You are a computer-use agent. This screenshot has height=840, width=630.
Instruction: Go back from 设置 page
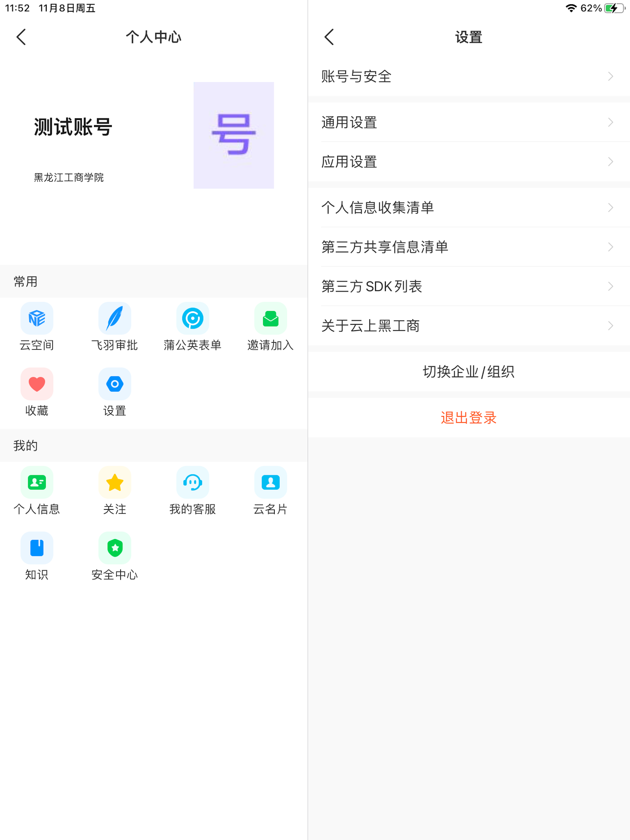[329, 37]
